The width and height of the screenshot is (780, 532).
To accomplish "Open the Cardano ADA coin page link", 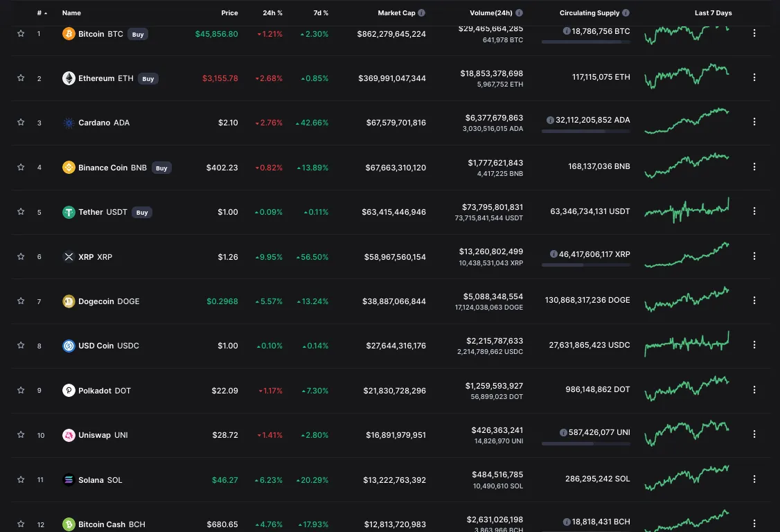I will (104, 123).
